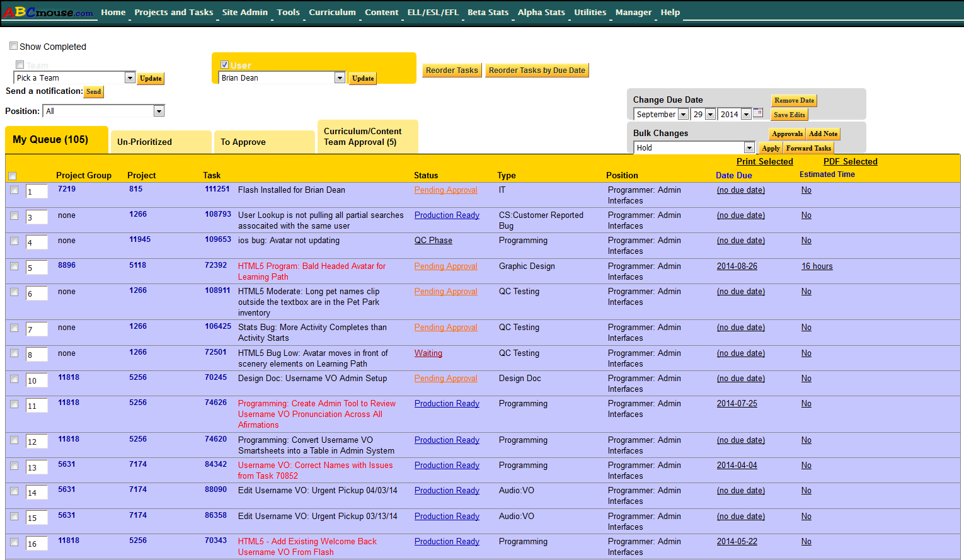Click Reorder Tasks by Due Date button
The height and width of the screenshot is (560, 964).
point(537,71)
